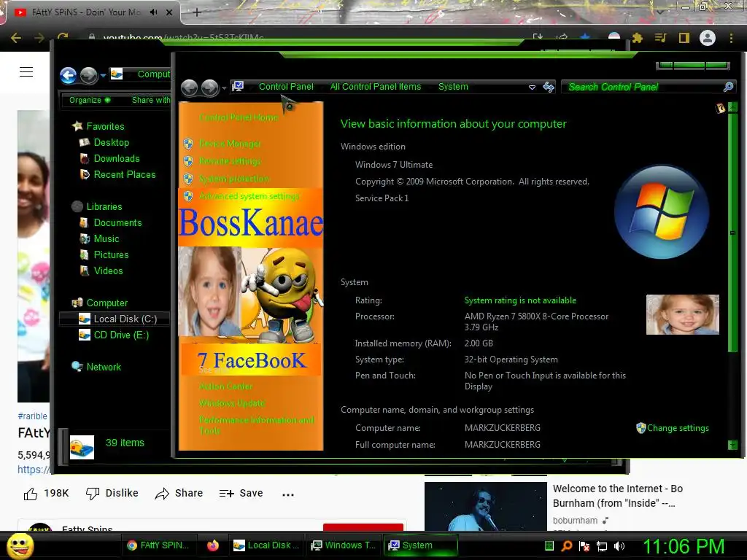The height and width of the screenshot is (560, 747).
Task: Open Chrome three-dot menu
Action: tap(731, 38)
